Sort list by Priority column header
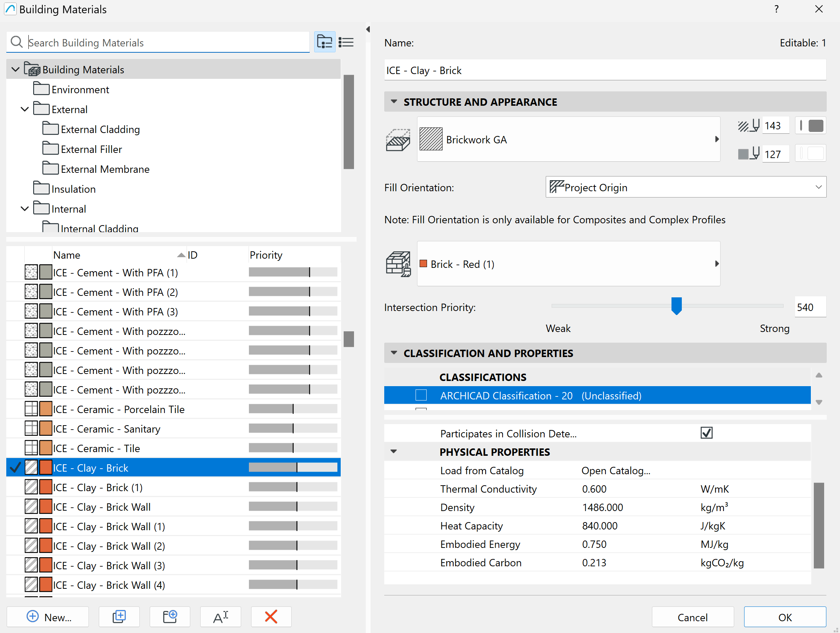 [x=266, y=255]
